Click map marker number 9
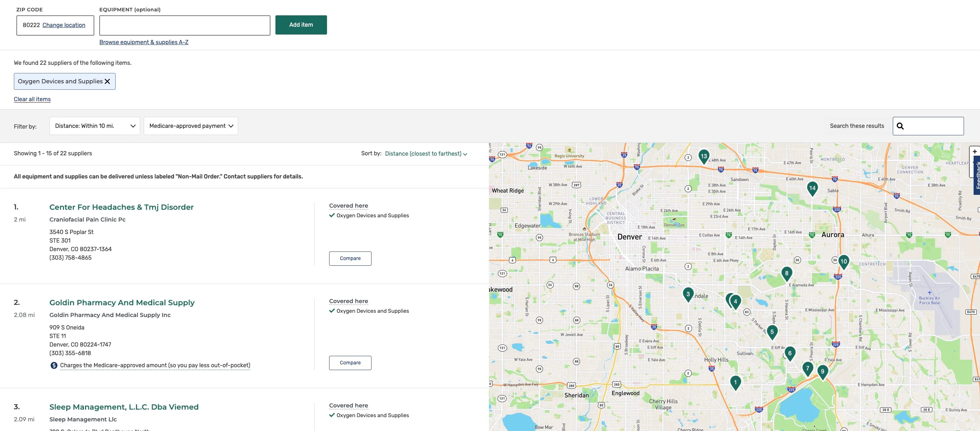Screen dimensions: 980x431 (822, 372)
